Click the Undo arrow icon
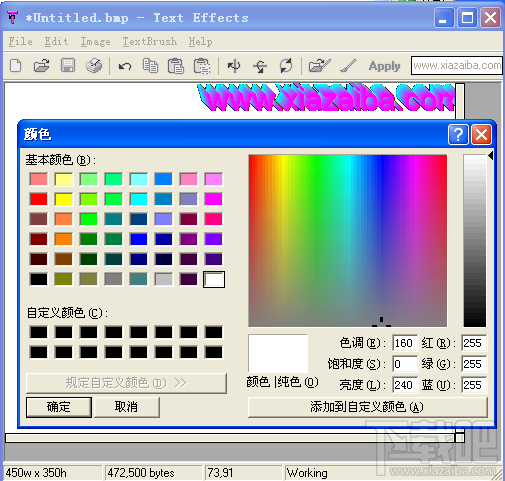 (125, 66)
